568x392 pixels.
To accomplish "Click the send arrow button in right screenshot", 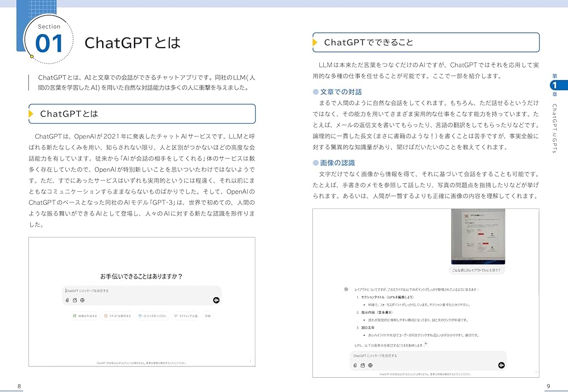I will pyautogui.click(x=502, y=365).
